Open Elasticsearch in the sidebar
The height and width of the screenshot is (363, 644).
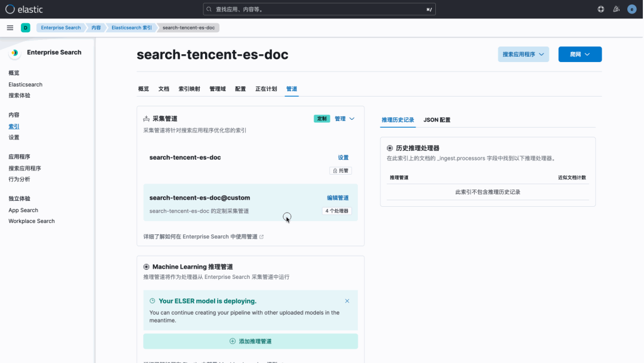tap(26, 85)
